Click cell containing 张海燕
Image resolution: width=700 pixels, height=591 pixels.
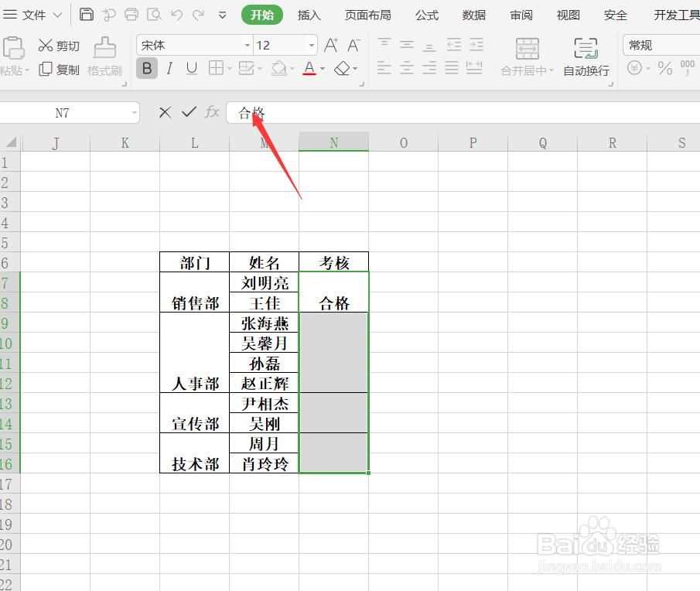(265, 323)
